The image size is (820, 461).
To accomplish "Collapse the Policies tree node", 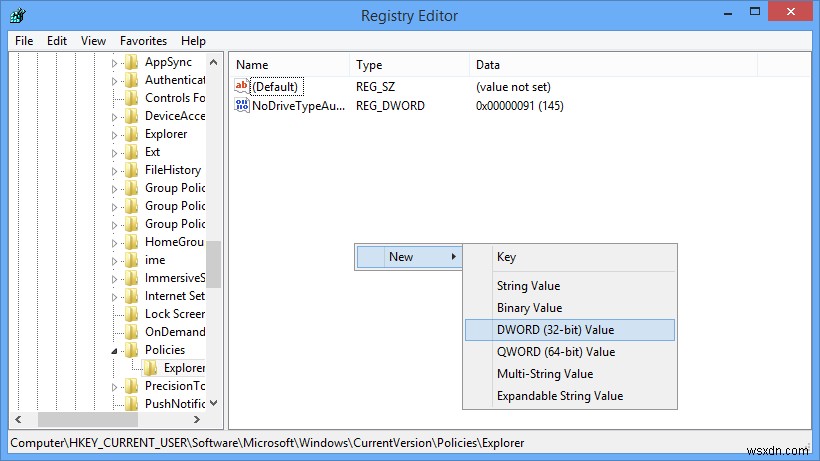I will tap(114, 350).
